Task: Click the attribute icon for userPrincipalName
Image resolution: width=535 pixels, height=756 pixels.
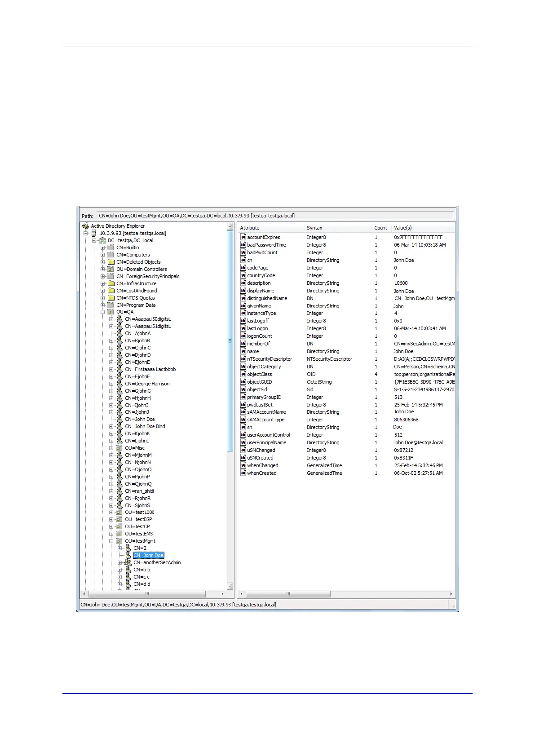Action: [243, 442]
